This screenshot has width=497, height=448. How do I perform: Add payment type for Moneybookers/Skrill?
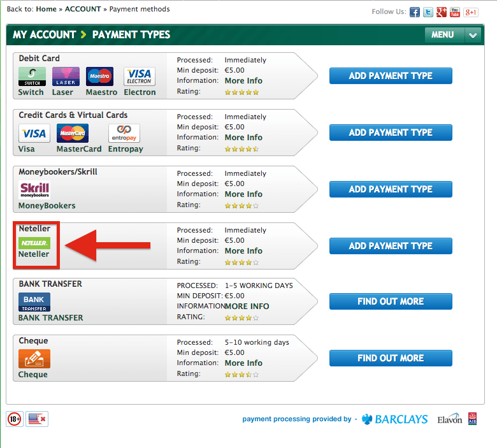[391, 189]
